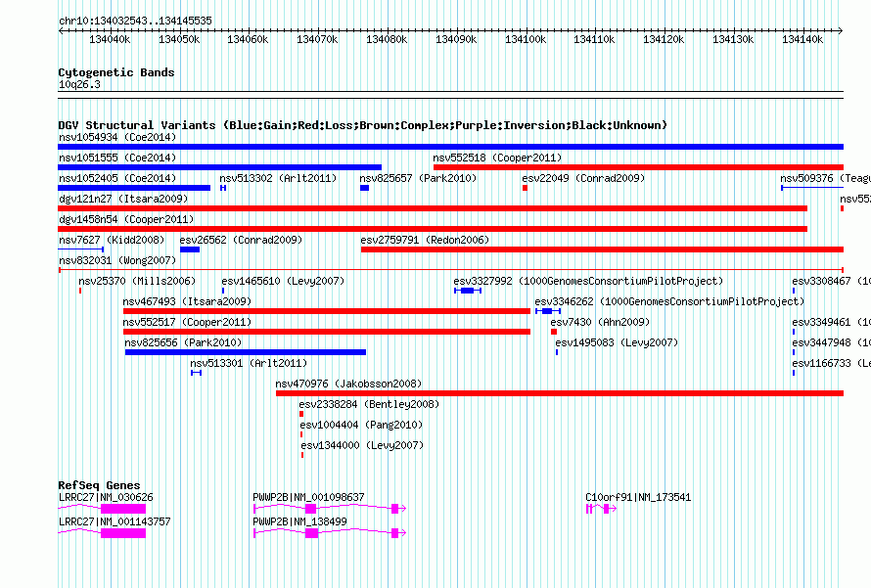Open the dgv1458n54 (Cooper2011) variant label
This screenshot has width=871, height=588.
pos(126,219)
